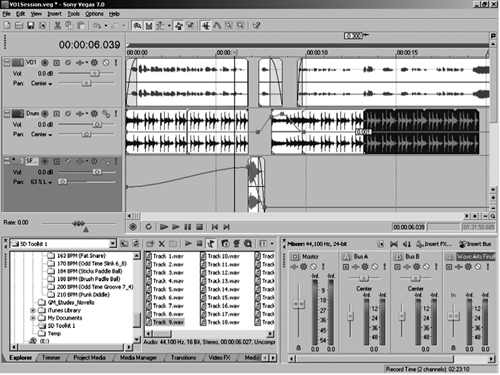Open Pan type dropdown on Drum track
Screen dimensions: 500x375
click(50, 135)
